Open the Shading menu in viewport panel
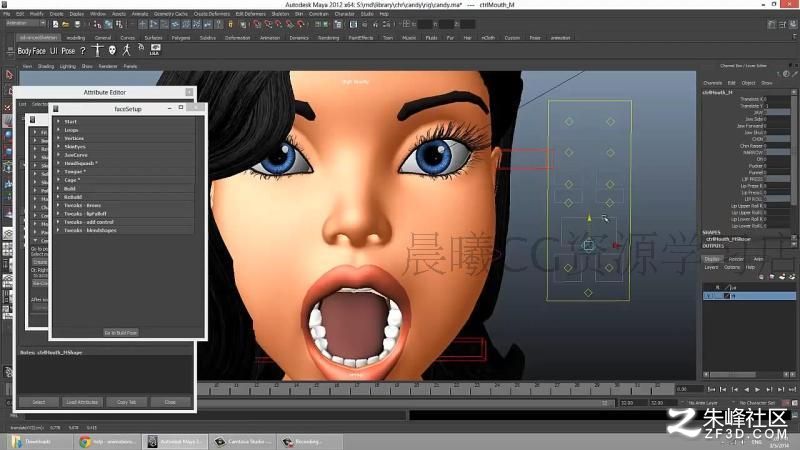 tap(46, 66)
